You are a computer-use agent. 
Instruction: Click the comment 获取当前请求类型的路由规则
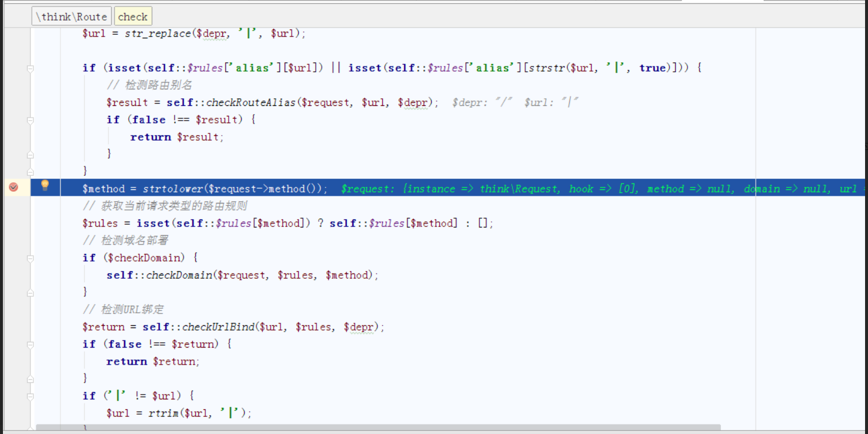pos(165,206)
